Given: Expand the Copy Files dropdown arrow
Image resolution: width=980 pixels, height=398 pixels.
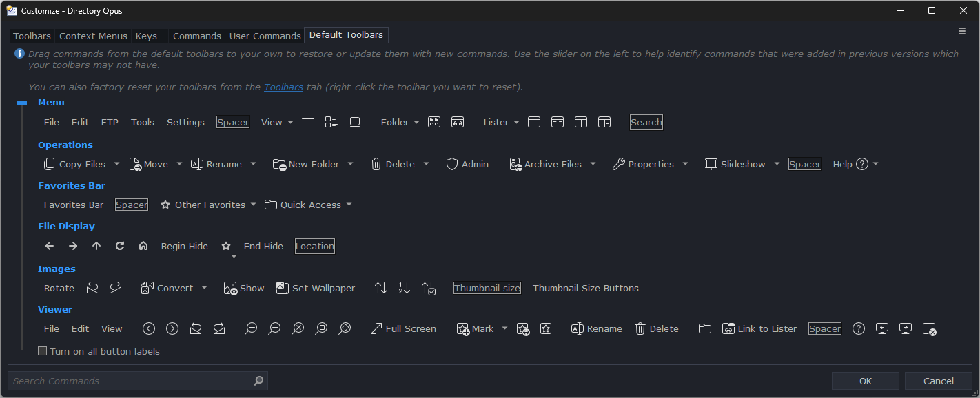Looking at the screenshot, I should pos(116,164).
